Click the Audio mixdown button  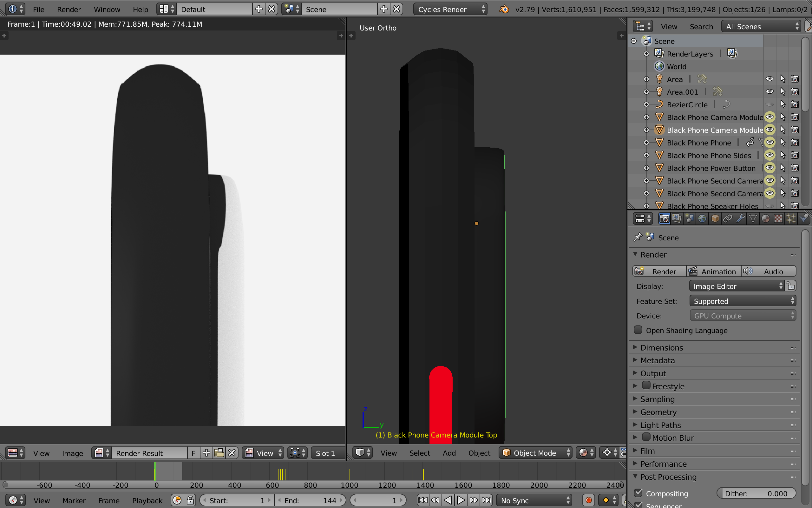click(x=768, y=271)
